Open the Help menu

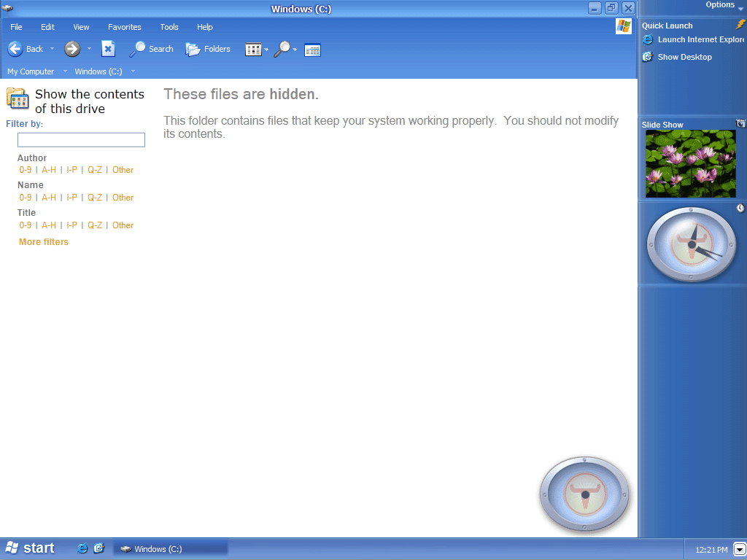click(x=205, y=27)
